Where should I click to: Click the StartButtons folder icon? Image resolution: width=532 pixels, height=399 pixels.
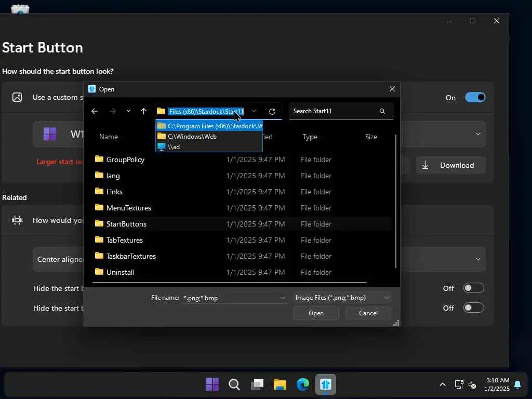click(x=99, y=223)
